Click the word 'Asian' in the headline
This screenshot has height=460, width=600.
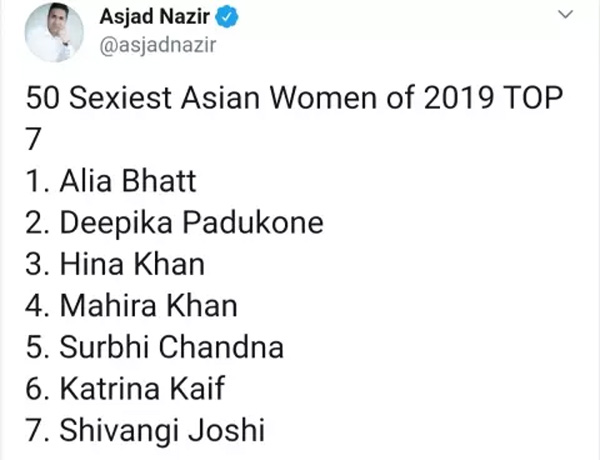(220, 98)
